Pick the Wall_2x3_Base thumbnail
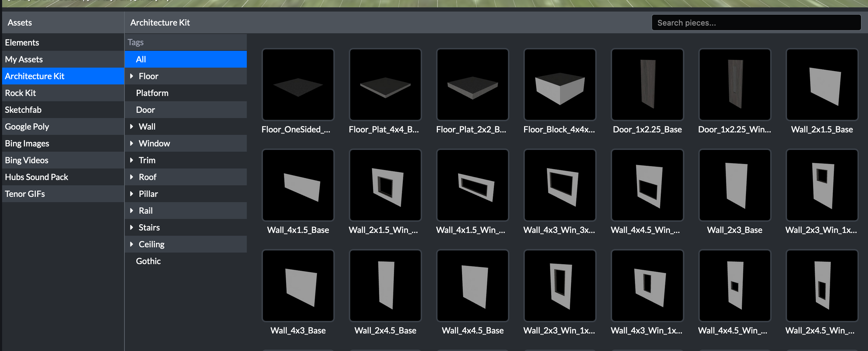Viewport: 868px width, 351px height. 734,185
